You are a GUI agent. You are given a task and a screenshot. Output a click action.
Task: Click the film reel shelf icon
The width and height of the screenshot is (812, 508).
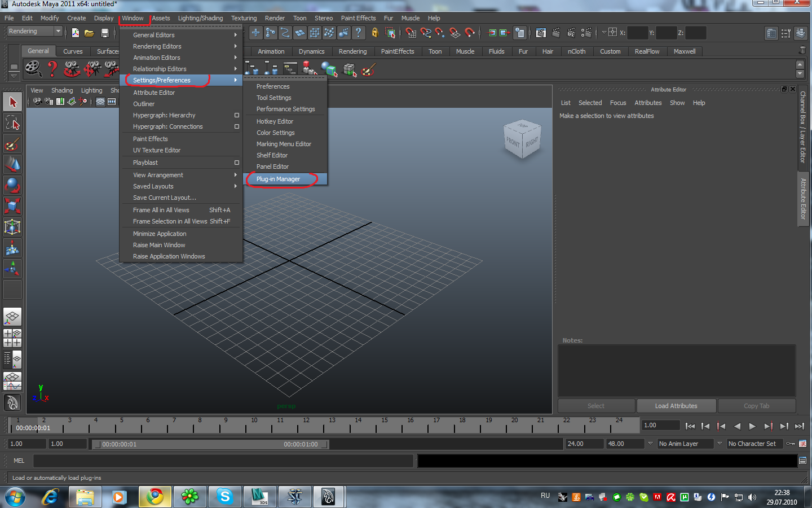tap(33, 69)
